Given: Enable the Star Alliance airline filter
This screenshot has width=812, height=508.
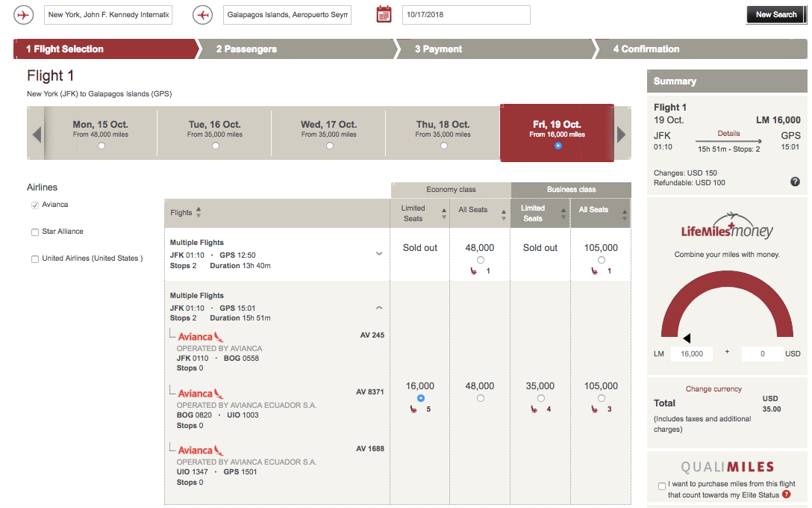Looking at the screenshot, I should pos(35,232).
